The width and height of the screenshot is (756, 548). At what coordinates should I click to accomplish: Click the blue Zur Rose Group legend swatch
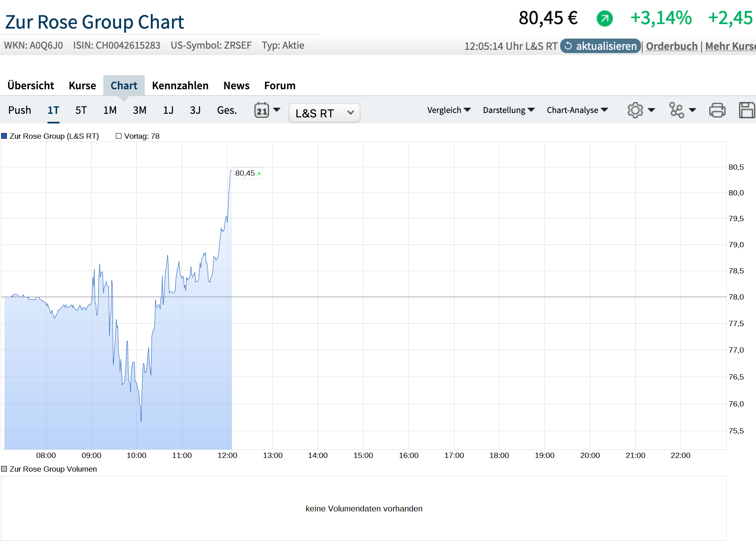pyautogui.click(x=4, y=136)
